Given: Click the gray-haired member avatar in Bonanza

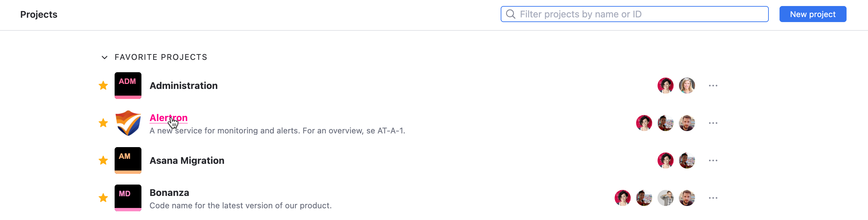Looking at the screenshot, I should (665, 198).
